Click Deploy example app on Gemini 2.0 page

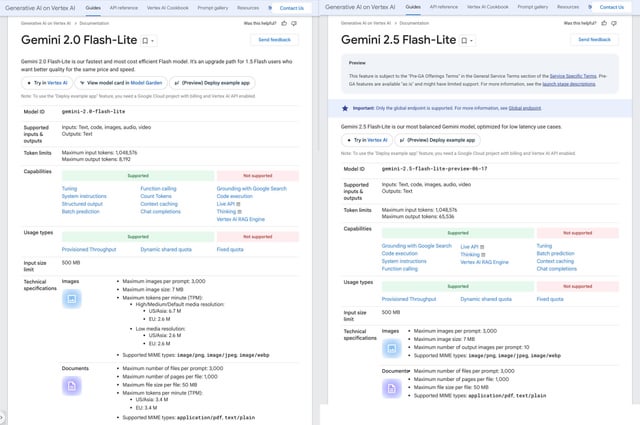[x=212, y=83]
